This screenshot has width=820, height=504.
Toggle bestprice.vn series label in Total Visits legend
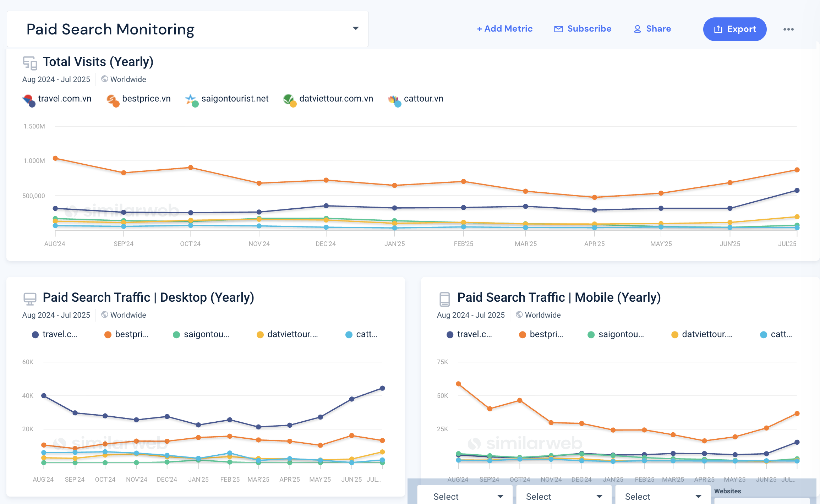(x=146, y=99)
